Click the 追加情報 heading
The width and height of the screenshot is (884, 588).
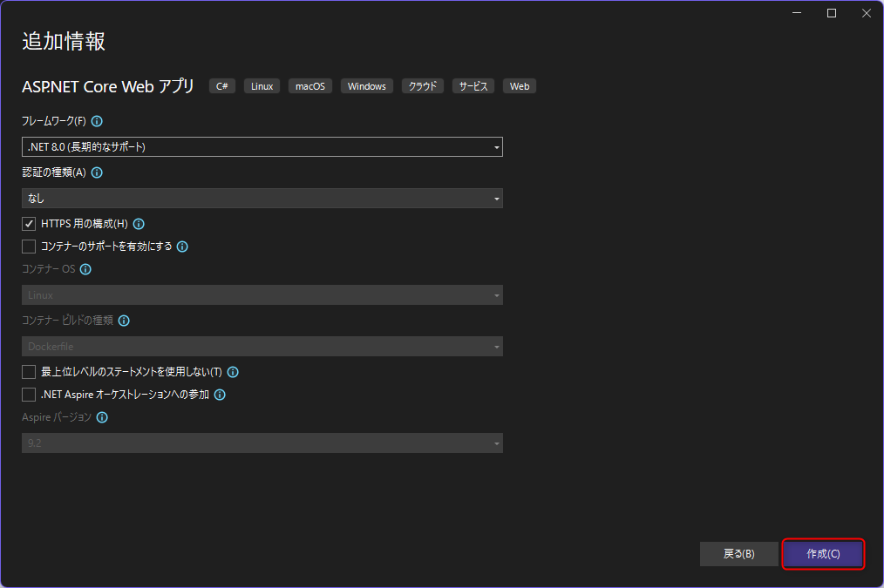[64, 42]
